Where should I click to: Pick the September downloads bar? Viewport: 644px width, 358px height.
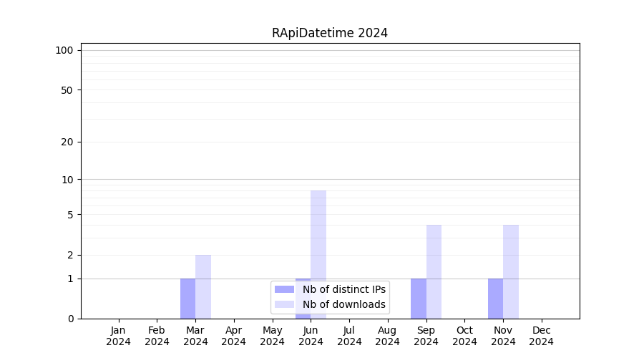[x=434, y=272]
